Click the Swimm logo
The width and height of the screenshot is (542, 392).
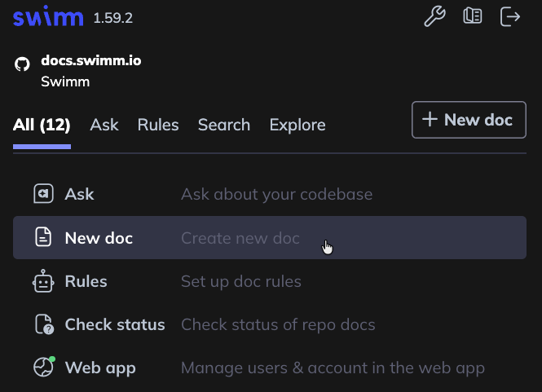pos(48,16)
